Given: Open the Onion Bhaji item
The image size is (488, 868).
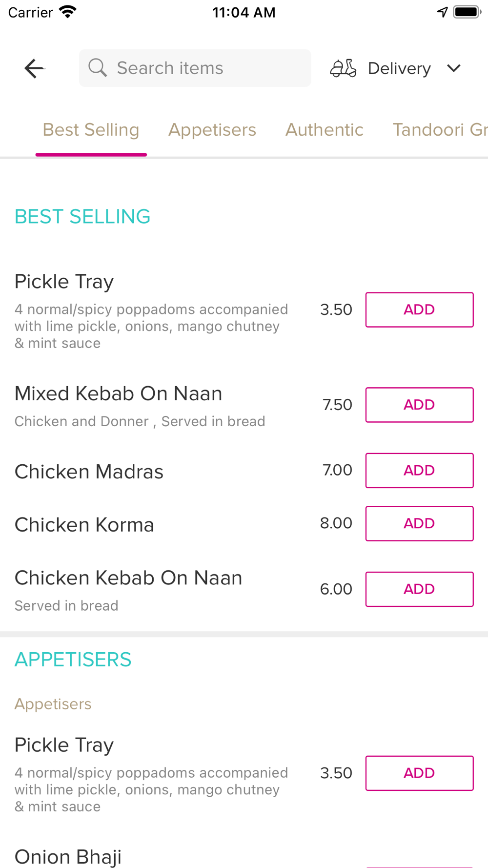Looking at the screenshot, I should coord(68,856).
